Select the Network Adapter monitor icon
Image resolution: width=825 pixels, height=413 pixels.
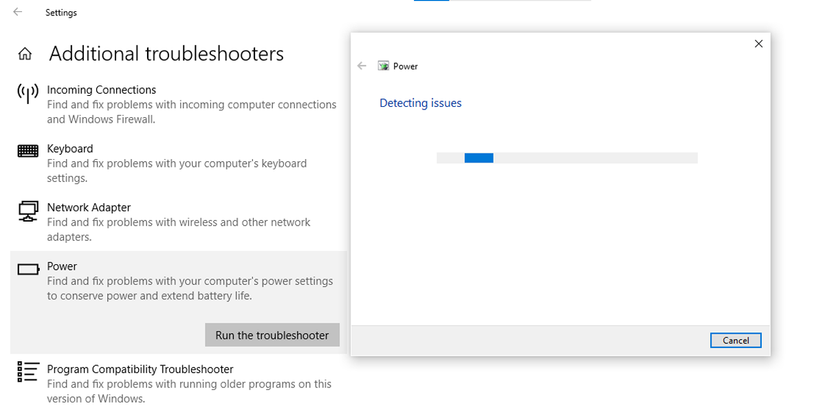pos(28,211)
